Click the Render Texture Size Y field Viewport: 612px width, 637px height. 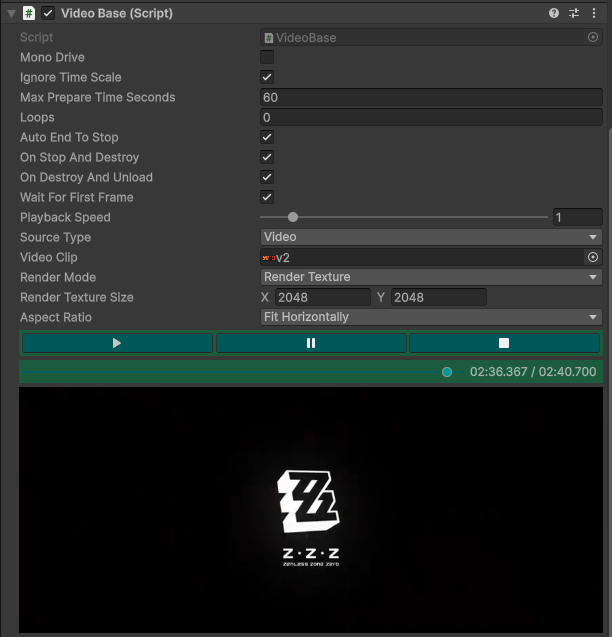[x=438, y=297]
